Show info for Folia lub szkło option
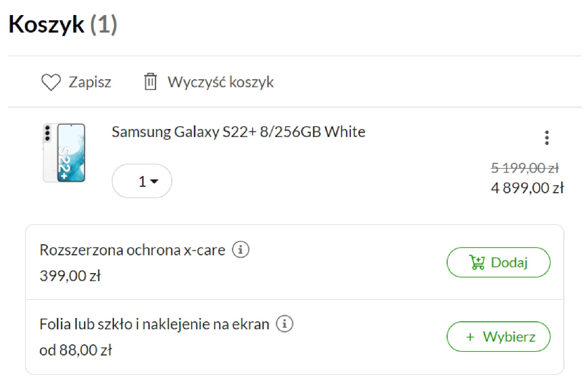Screen dimensions: 588x392 tap(284, 323)
